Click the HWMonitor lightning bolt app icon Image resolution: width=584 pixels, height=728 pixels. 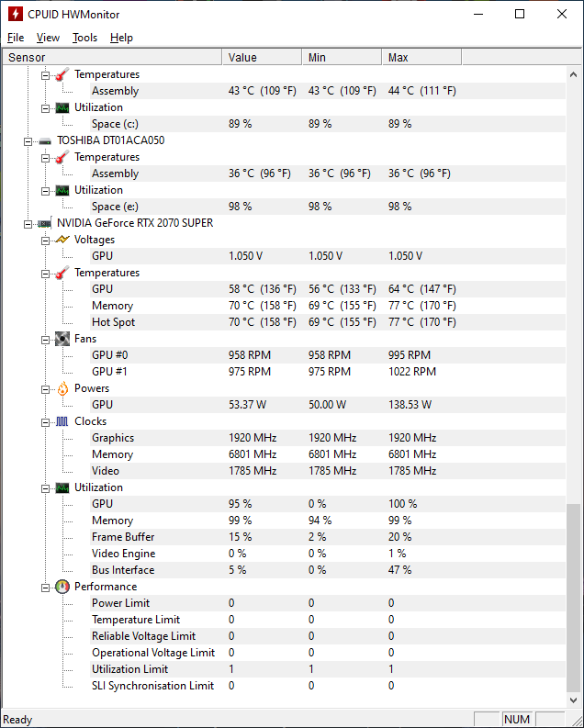(15, 14)
